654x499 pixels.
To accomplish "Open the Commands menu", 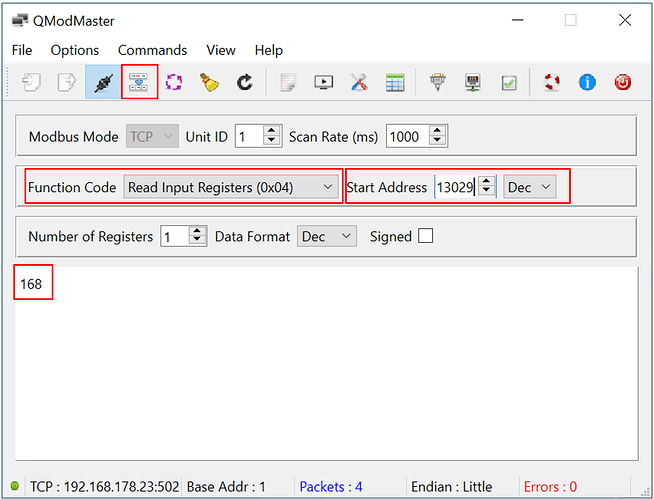I will point(152,50).
